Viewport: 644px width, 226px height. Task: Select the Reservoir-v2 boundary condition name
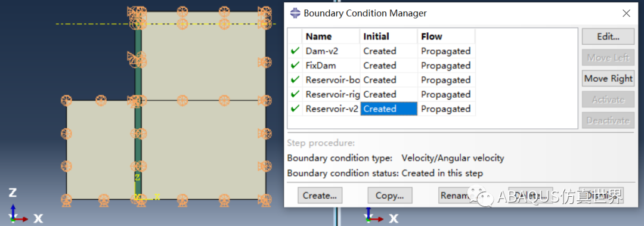coord(331,109)
